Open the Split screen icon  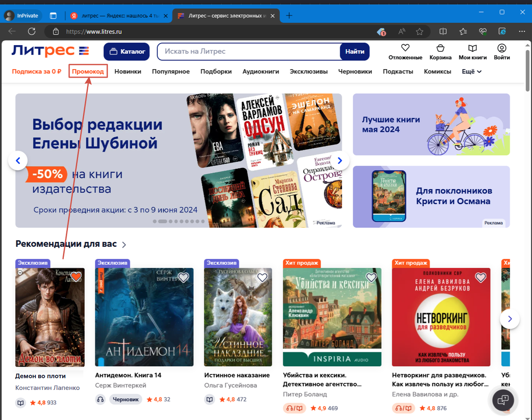(x=443, y=31)
